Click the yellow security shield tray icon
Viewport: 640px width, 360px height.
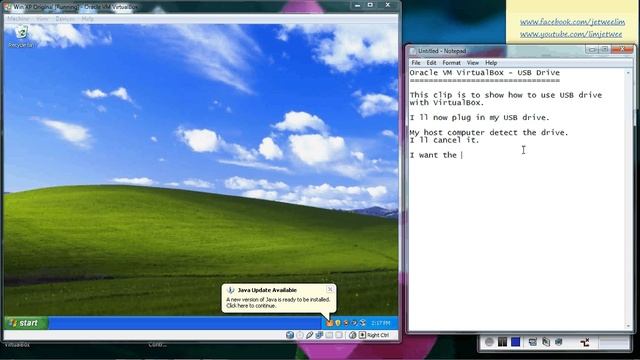[338, 323]
